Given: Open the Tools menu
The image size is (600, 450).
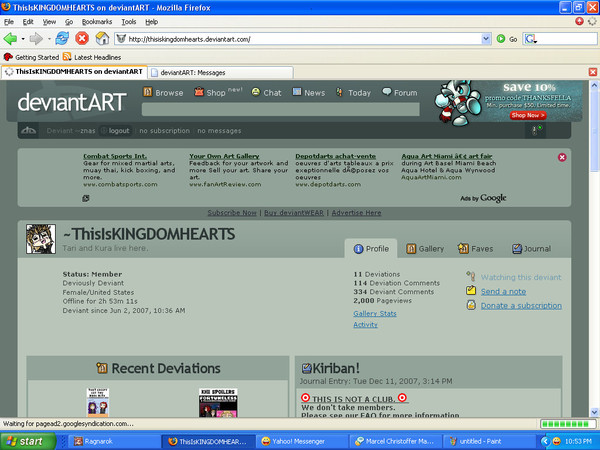Looking at the screenshot, I should tap(129, 22).
